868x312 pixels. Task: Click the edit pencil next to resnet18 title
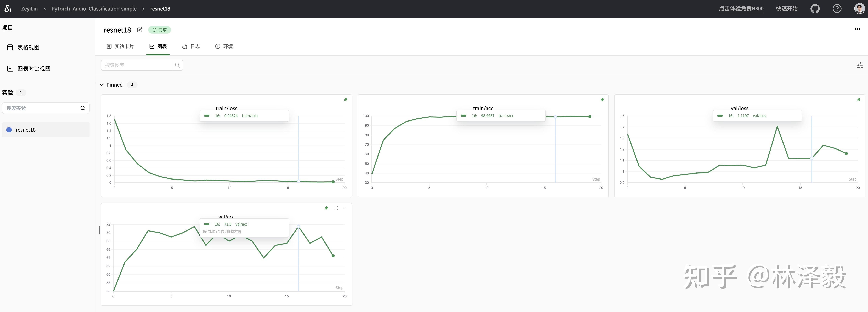pos(139,30)
